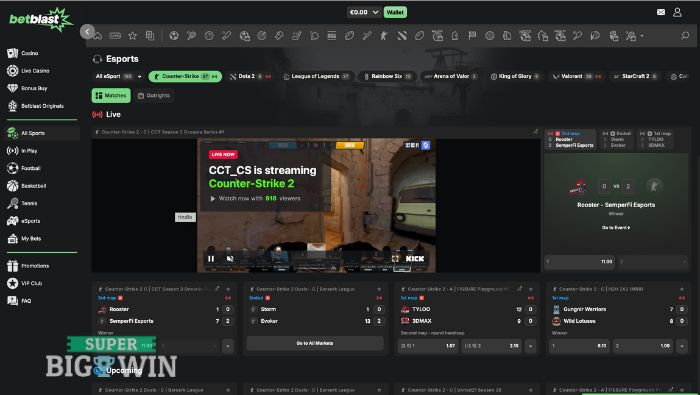This screenshot has width=700, height=395.
Task: Toggle fullscreen on the stream player
Action: (395, 258)
